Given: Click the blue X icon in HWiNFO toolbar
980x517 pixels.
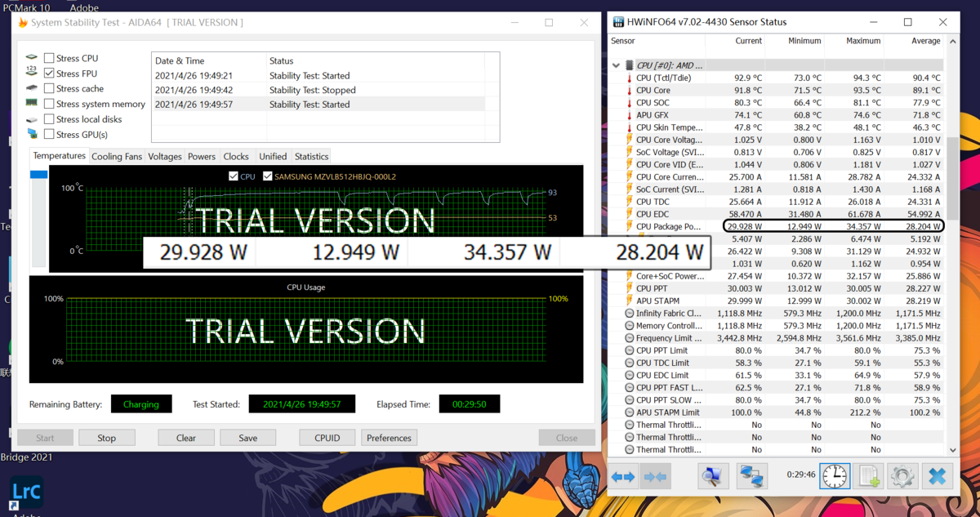Looking at the screenshot, I should [x=937, y=476].
